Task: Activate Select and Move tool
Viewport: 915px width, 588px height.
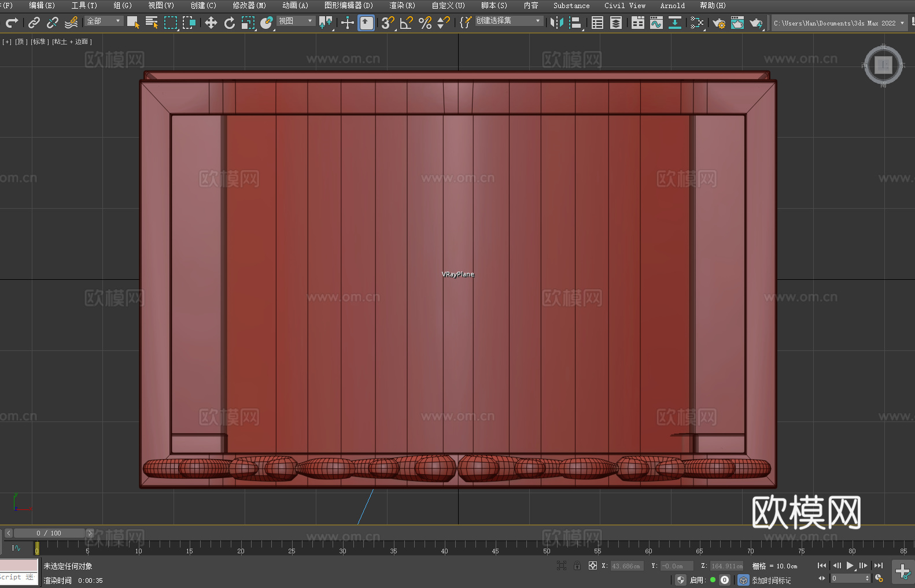Action: coord(211,23)
